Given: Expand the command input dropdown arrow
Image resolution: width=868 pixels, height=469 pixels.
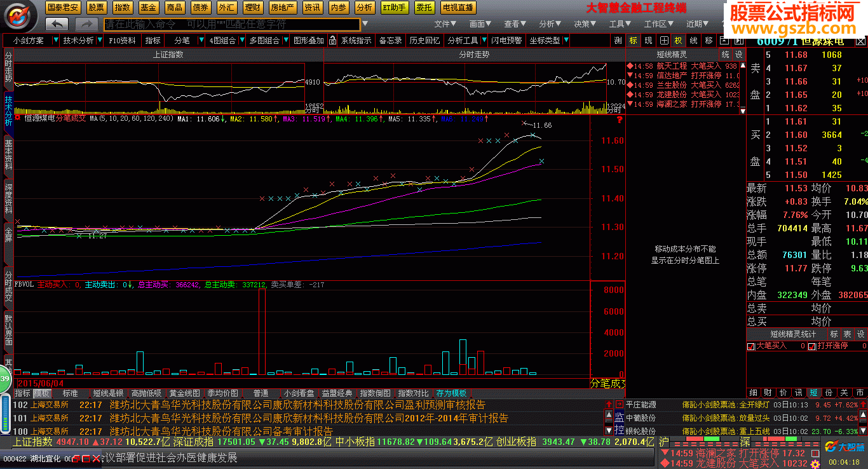Looking at the screenshot, I should click(365, 24).
